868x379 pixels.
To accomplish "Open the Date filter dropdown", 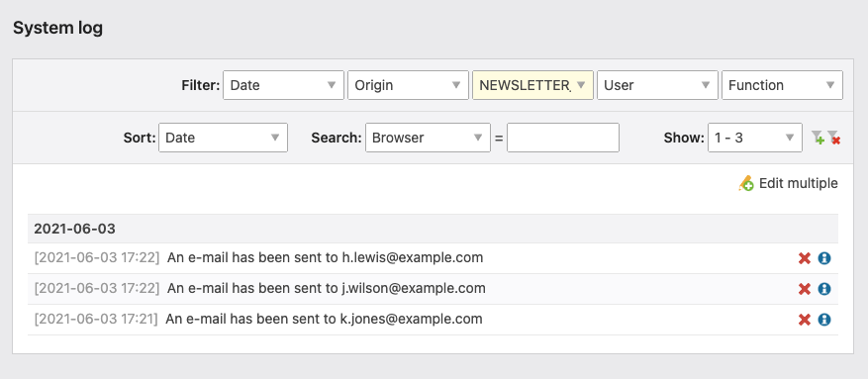I will 283,85.
